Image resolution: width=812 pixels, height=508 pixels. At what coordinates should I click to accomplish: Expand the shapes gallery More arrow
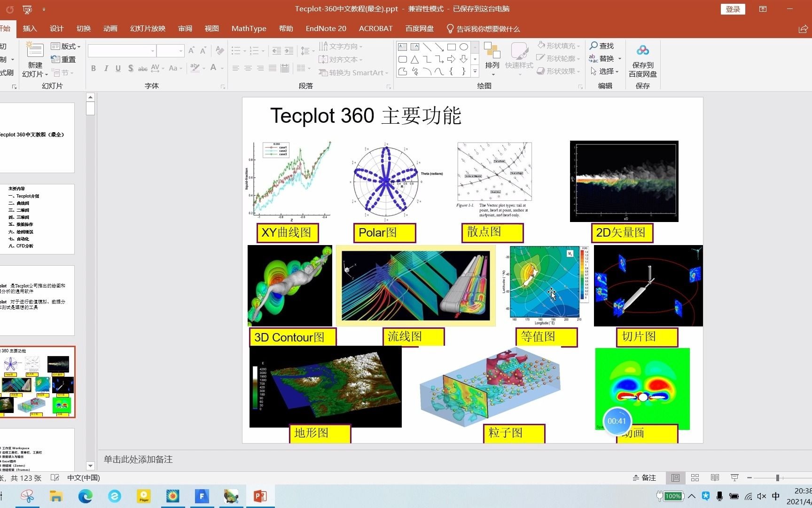point(475,71)
